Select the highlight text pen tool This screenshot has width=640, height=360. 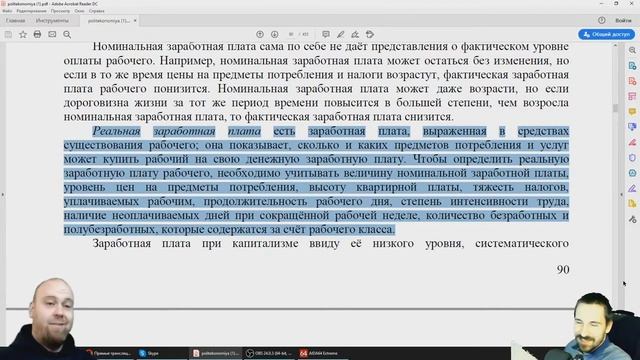340,34
